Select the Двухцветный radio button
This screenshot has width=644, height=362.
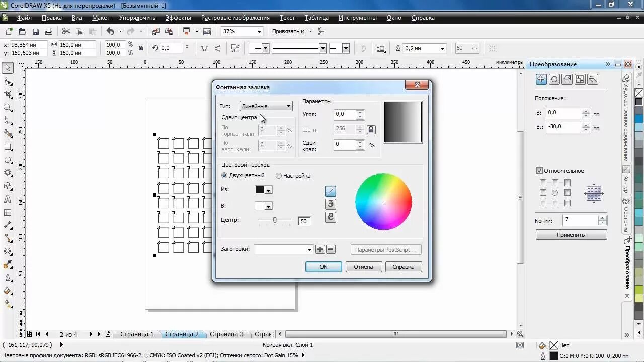(224, 176)
